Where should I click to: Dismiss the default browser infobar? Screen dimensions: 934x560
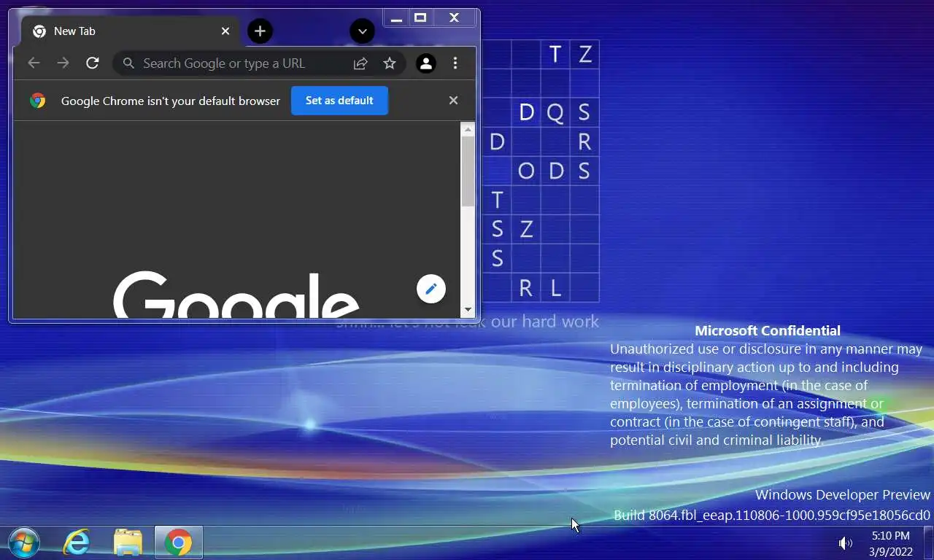[453, 101]
